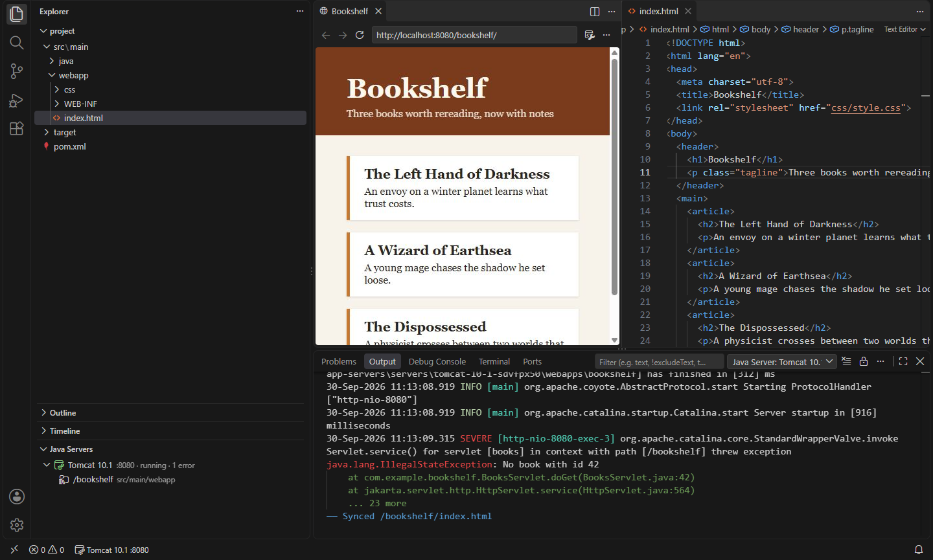Select the Bookshelf preview tab

pos(350,11)
